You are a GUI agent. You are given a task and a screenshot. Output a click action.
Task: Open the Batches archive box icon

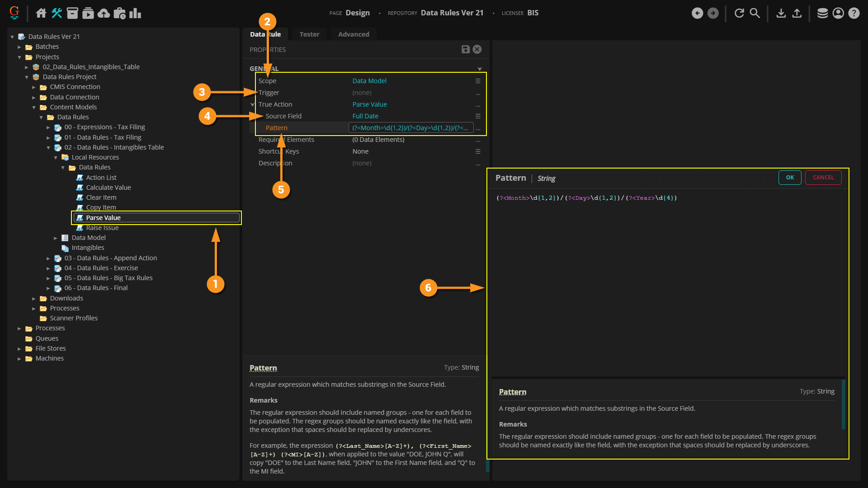pos(72,13)
